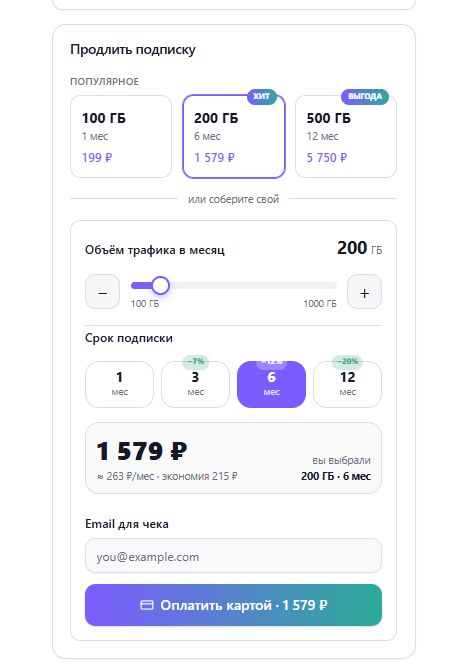The width and height of the screenshot is (458, 669).
Task: Click the −20% discount badge
Action: [x=348, y=361]
